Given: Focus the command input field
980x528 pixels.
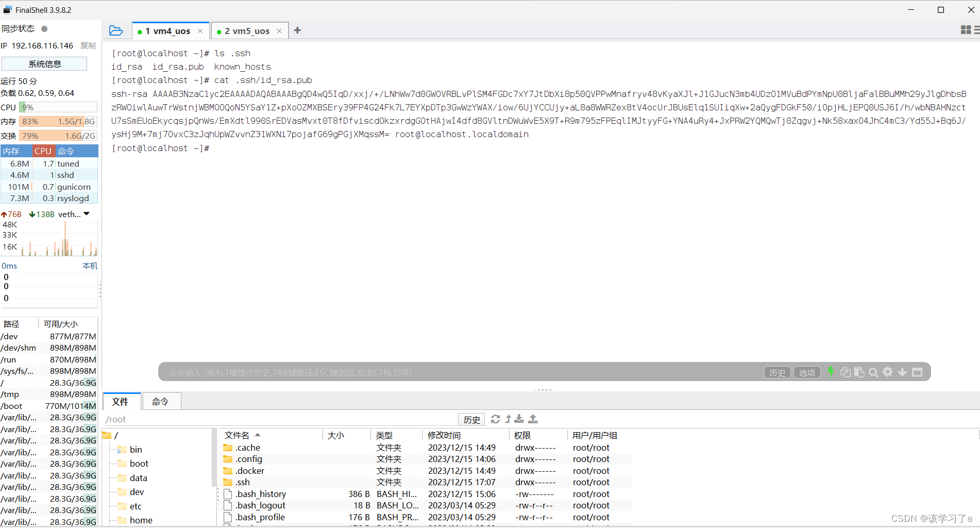Looking at the screenshot, I should point(461,372).
